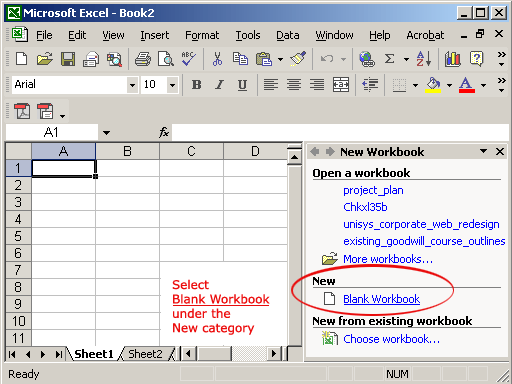The height and width of the screenshot is (384, 512).
Task: Open the Font size dropdown
Action: click(x=172, y=85)
